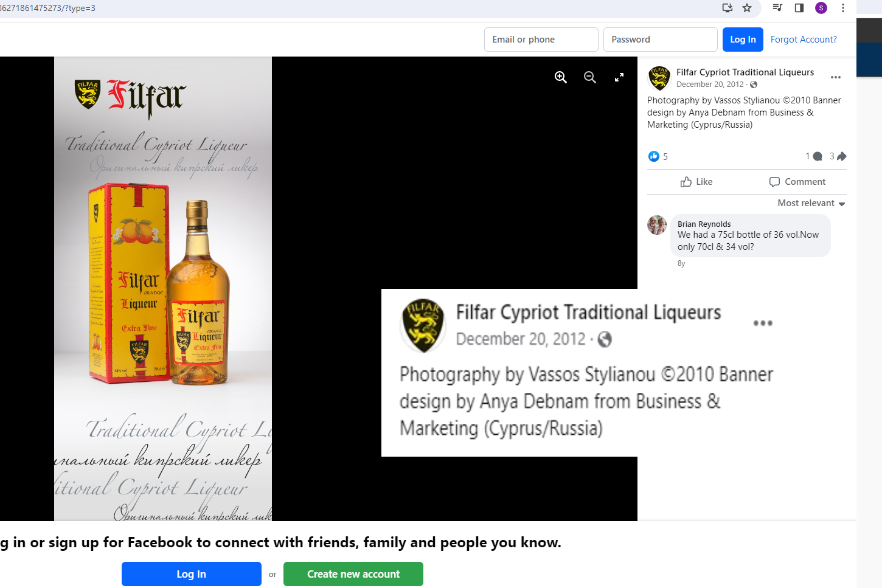Zoom out of the photo
This screenshot has width=882, height=588.
pos(589,77)
